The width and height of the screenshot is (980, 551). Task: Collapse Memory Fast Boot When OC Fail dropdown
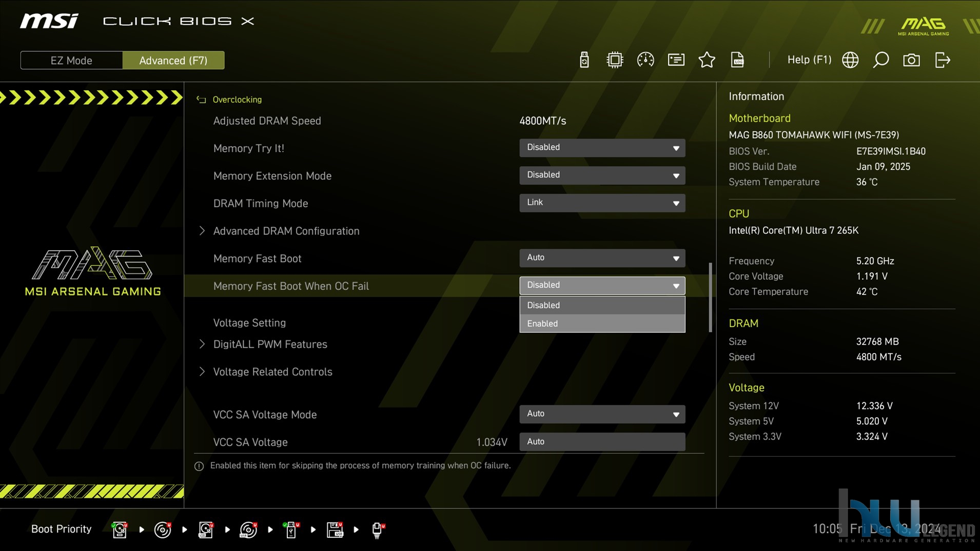tap(602, 286)
